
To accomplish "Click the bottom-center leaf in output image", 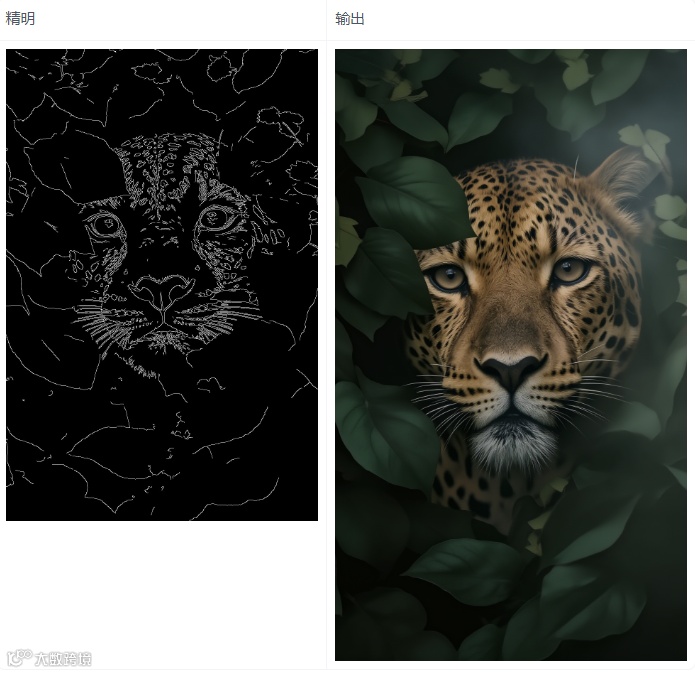I will [x=470, y=570].
